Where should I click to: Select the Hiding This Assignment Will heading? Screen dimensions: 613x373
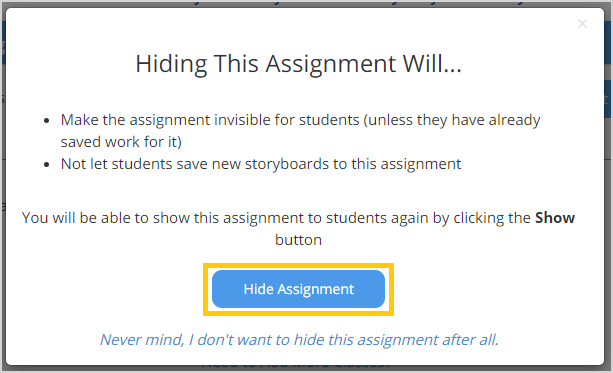pos(298,64)
